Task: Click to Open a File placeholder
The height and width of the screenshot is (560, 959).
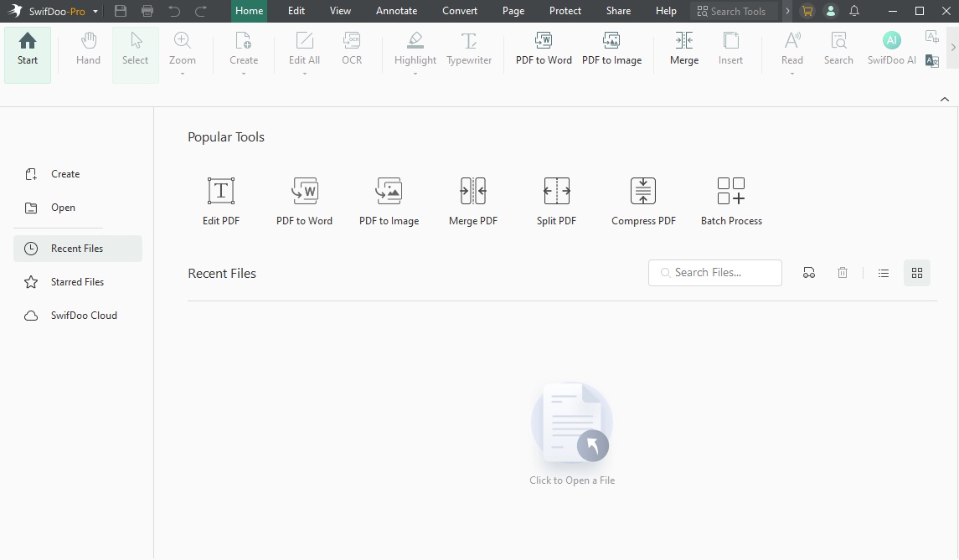Action: pos(572,434)
